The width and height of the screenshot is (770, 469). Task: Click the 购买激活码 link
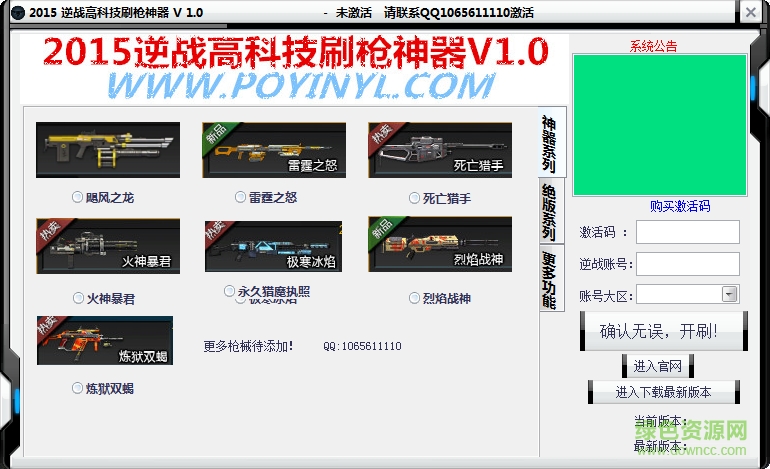coord(680,206)
